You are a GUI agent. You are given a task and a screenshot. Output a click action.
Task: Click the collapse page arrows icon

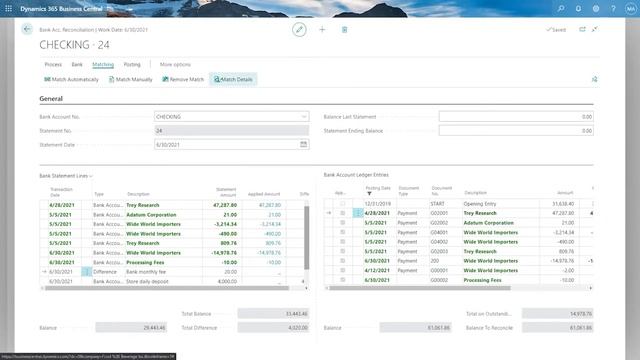click(595, 29)
